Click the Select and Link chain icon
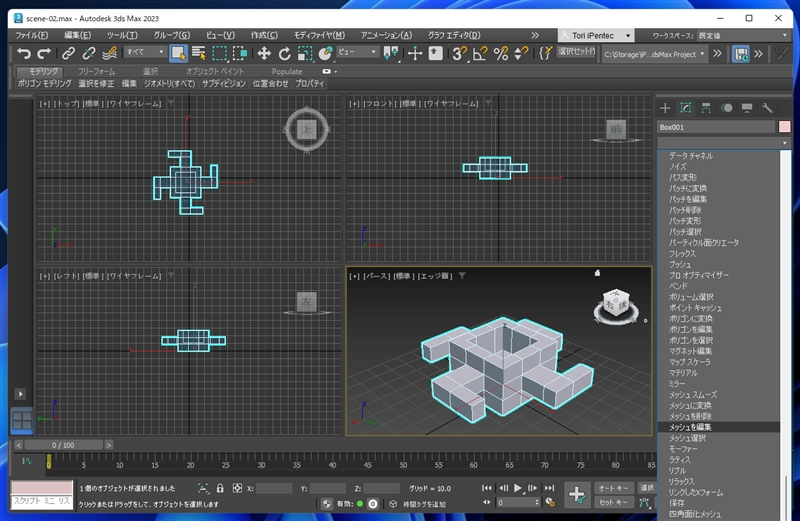 tap(68, 53)
